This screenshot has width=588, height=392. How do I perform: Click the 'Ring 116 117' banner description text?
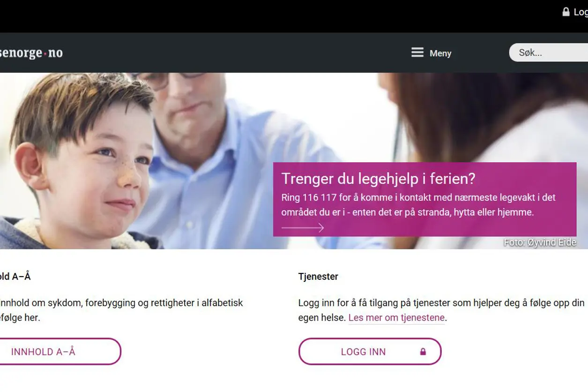(418, 205)
